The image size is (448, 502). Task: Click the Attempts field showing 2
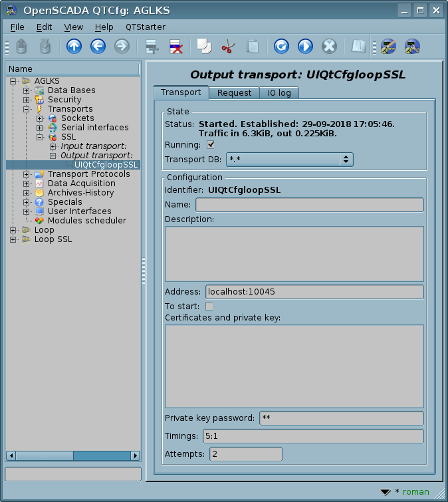pyautogui.click(x=246, y=454)
